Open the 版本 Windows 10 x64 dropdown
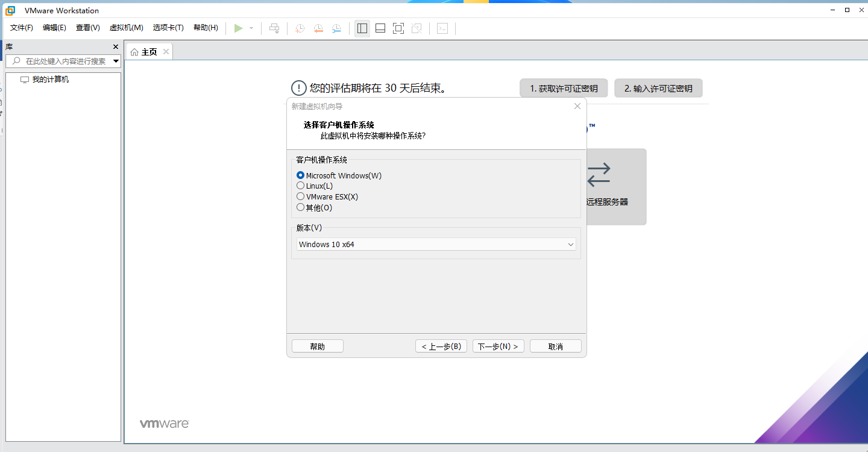Screen dimensions: 868x452 point(436,244)
